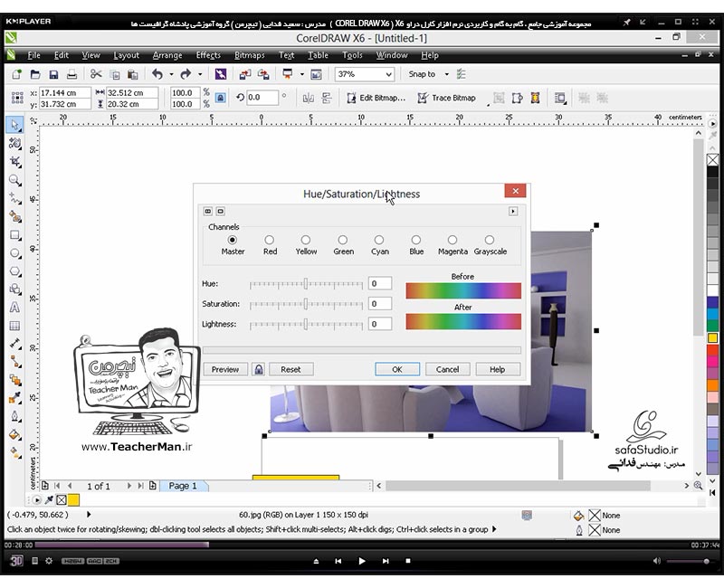
Task: Select the Yellow channel radio button
Action: (x=306, y=240)
